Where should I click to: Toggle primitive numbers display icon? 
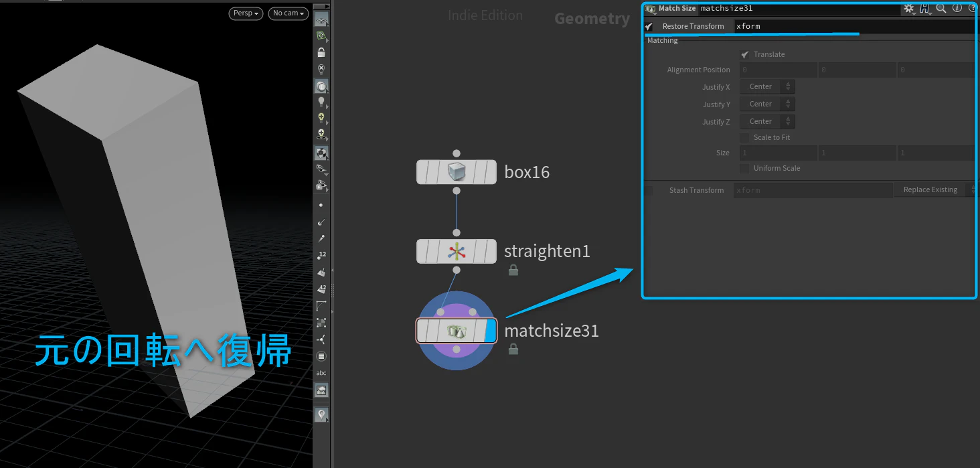321,289
